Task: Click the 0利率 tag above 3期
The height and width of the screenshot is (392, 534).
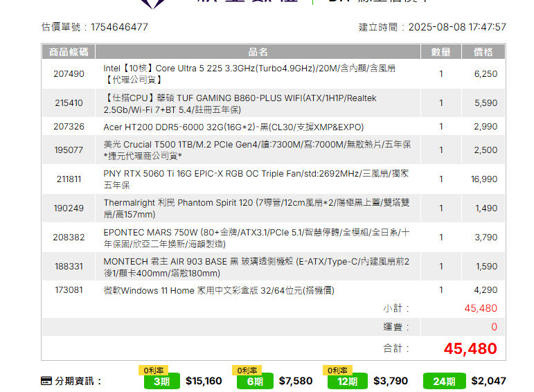Action: [154, 371]
